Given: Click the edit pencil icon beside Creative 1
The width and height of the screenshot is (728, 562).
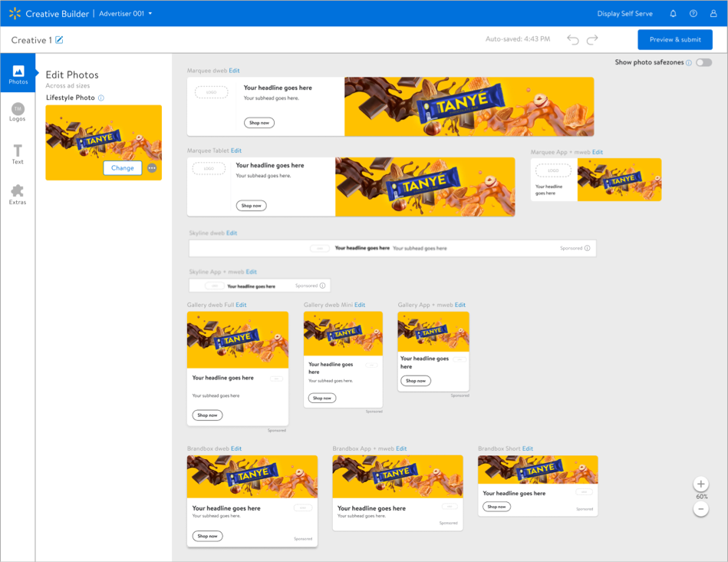Looking at the screenshot, I should pos(60,40).
